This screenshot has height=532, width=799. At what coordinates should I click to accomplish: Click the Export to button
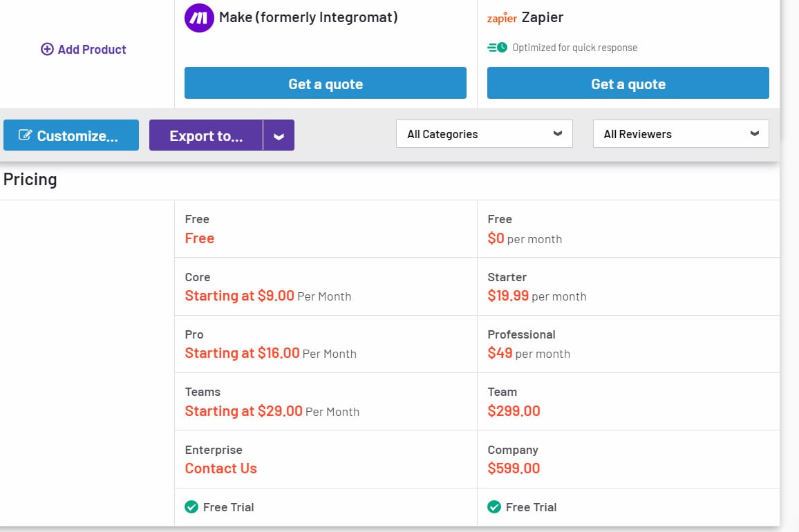coord(206,135)
